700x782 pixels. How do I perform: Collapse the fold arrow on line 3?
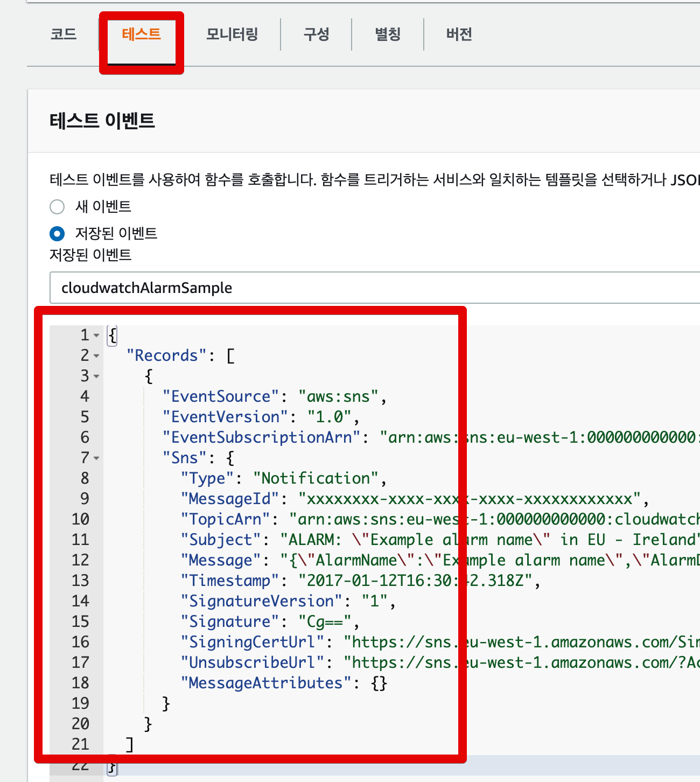(96, 376)
